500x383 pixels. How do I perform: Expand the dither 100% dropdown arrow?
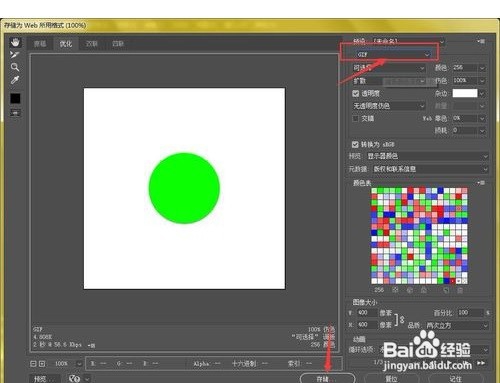(x=482, y=81)
